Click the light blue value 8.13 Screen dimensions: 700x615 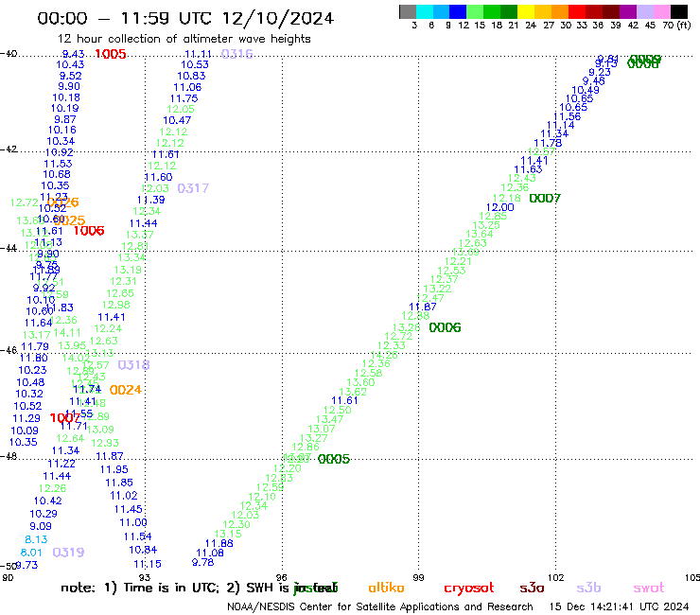tap(36, 539)
